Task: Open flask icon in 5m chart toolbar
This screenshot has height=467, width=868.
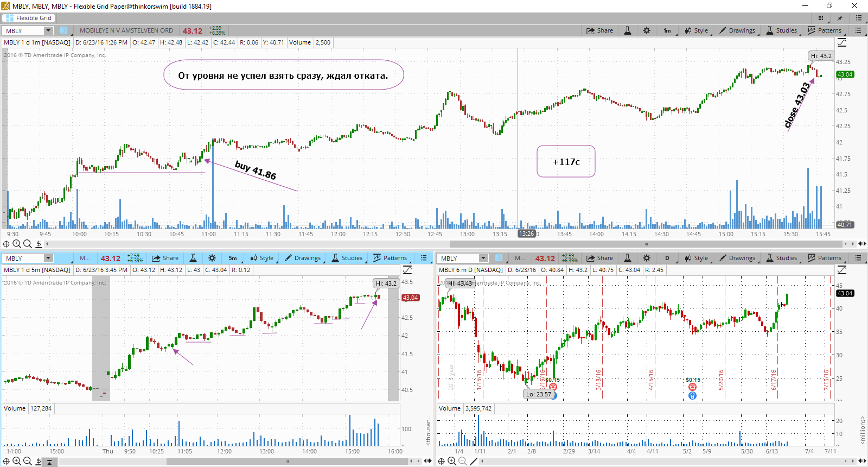Action: (193, 258)
